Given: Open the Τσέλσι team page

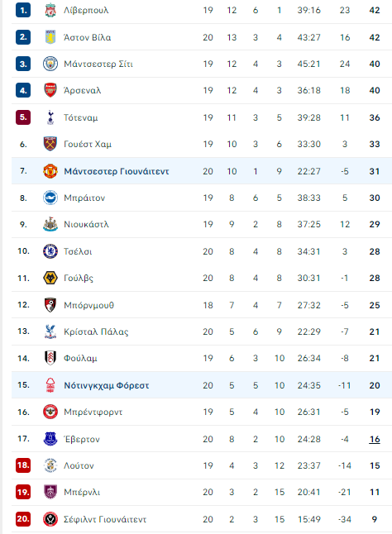Looking at the screenshot, I should [78, 251].
